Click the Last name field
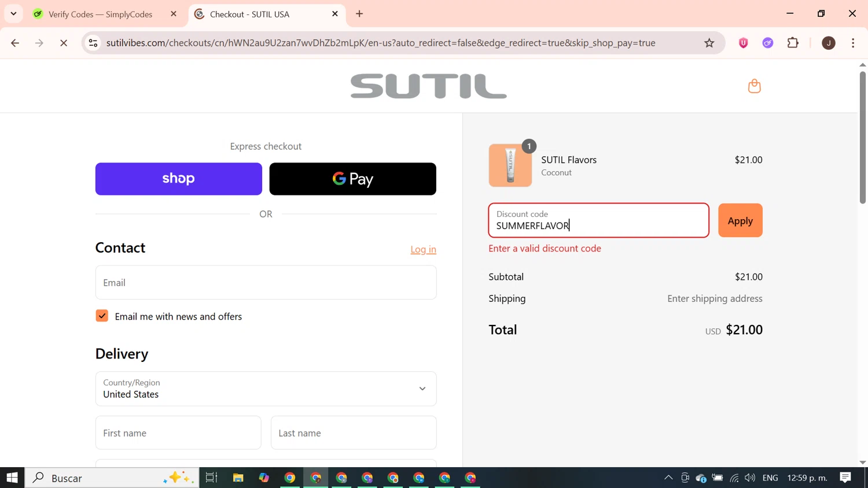This screenshot has height=488, width=868. tap(354, 432)
